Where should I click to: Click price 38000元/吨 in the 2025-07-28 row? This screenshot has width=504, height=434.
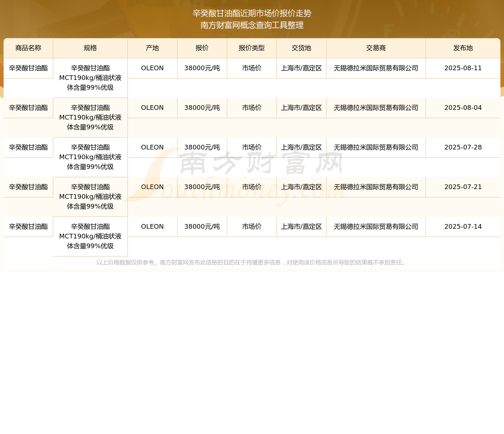click(x=202, y=147)
